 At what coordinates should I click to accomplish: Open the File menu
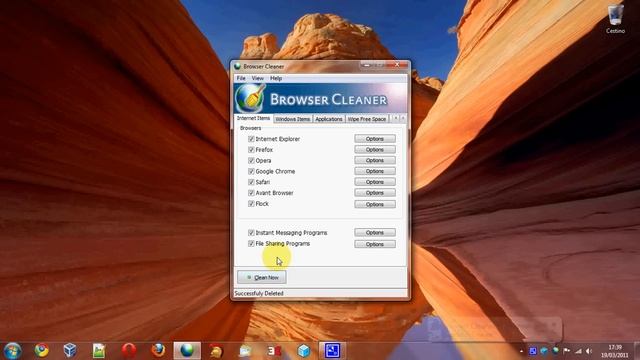click(241, 78)
